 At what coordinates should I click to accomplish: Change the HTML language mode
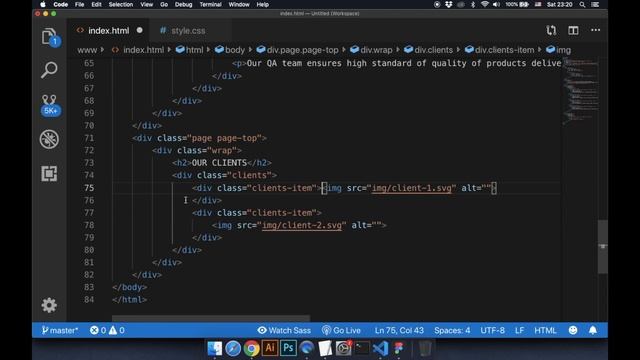(545, 330)
